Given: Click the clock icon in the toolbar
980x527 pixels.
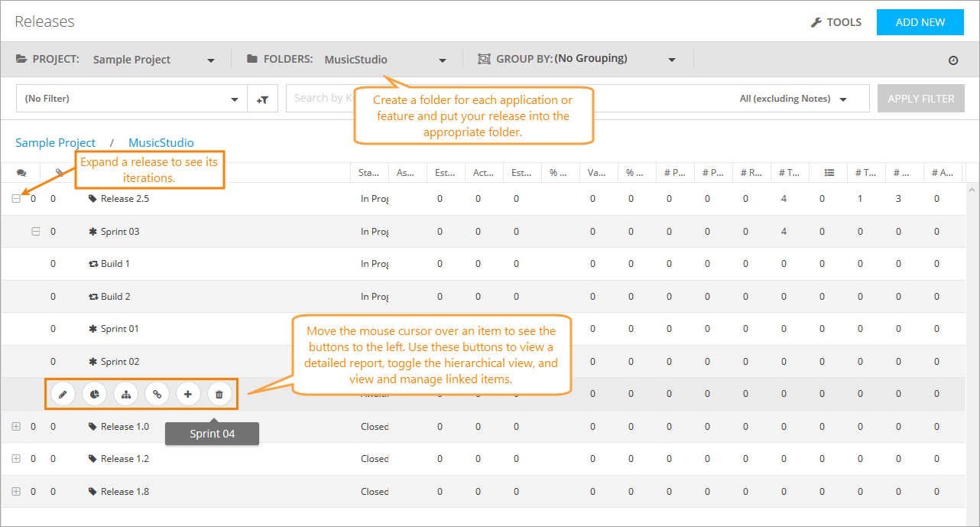Looking at the screenshot, I should 953,60.
